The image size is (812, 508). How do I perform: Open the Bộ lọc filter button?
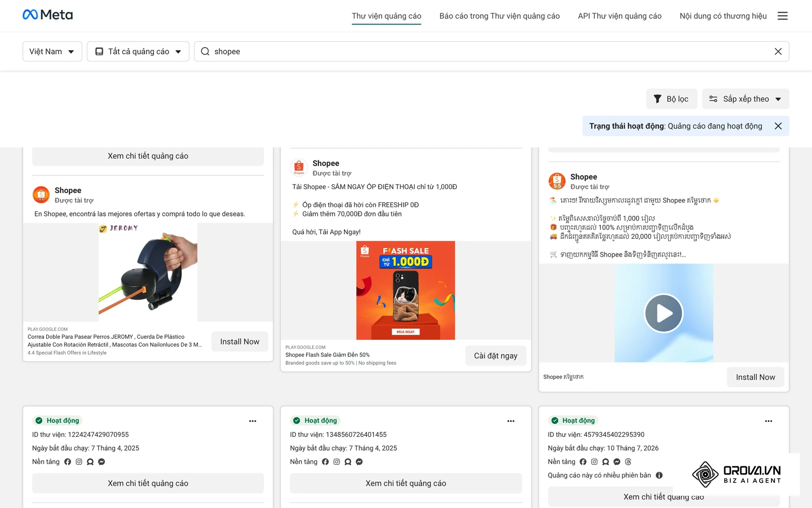coord(671,99)
